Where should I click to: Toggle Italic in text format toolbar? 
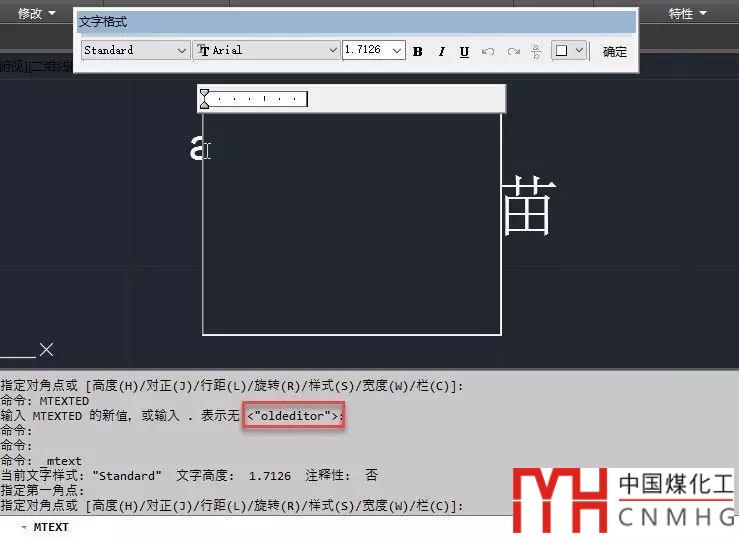click(441, 51)
